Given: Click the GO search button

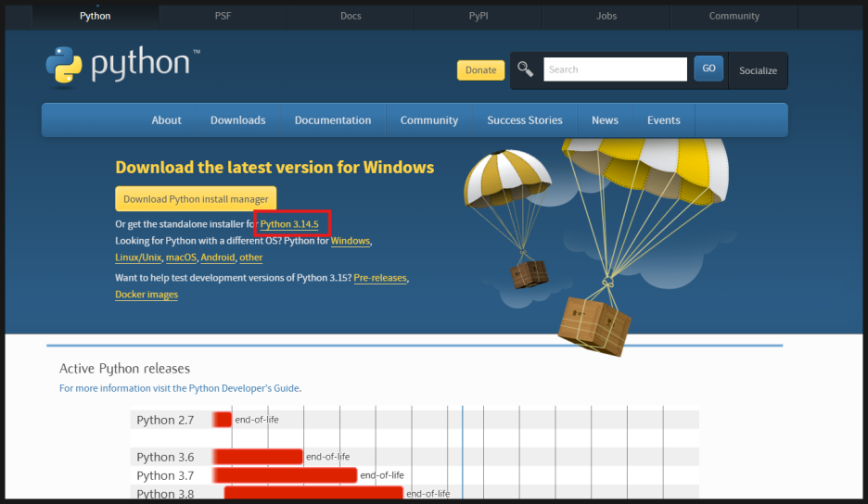Looking at the screenshot, I should click(708, 69).
